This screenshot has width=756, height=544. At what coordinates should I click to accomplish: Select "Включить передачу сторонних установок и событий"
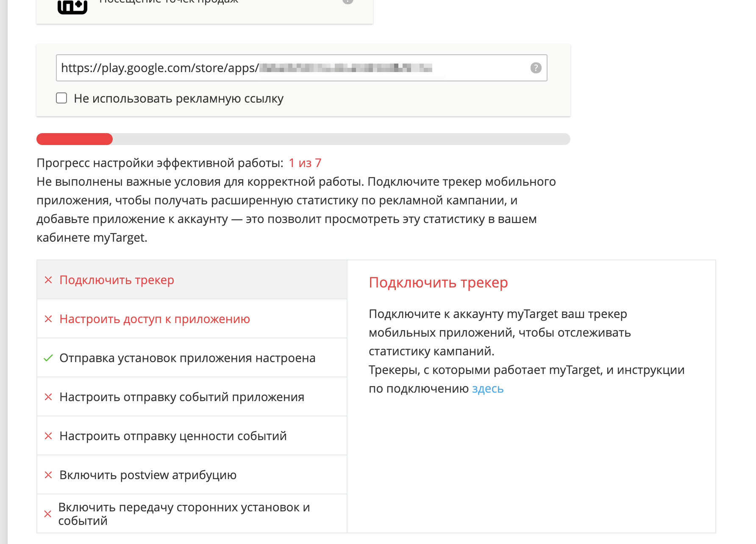pos(184,514)
